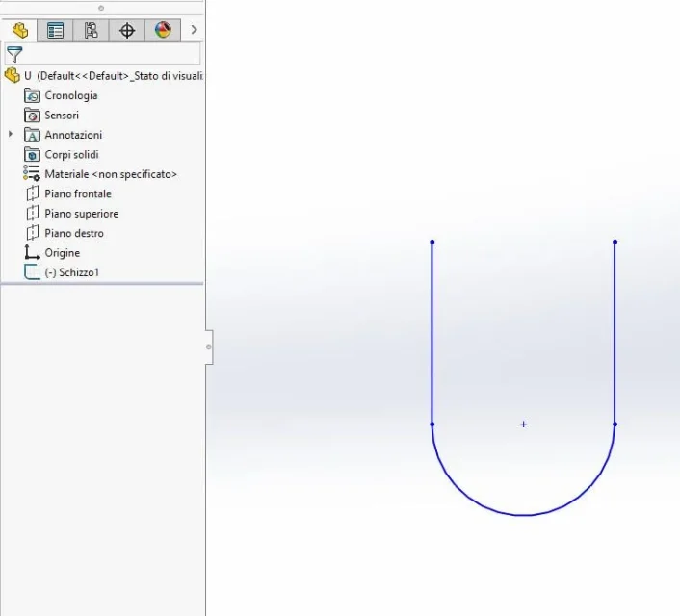Open the DisplayManager color sphere tab

click(x=163, y=31)
